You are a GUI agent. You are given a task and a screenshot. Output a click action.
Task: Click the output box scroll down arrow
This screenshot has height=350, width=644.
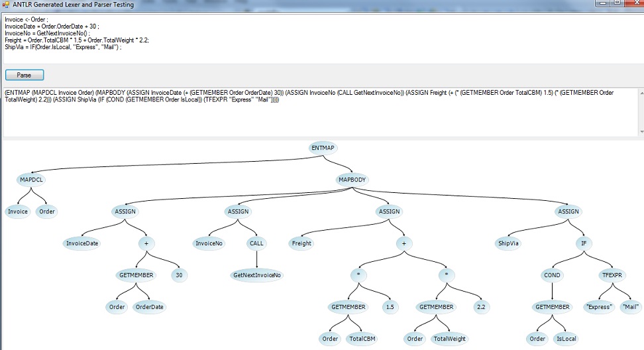[x=641, y=131]
